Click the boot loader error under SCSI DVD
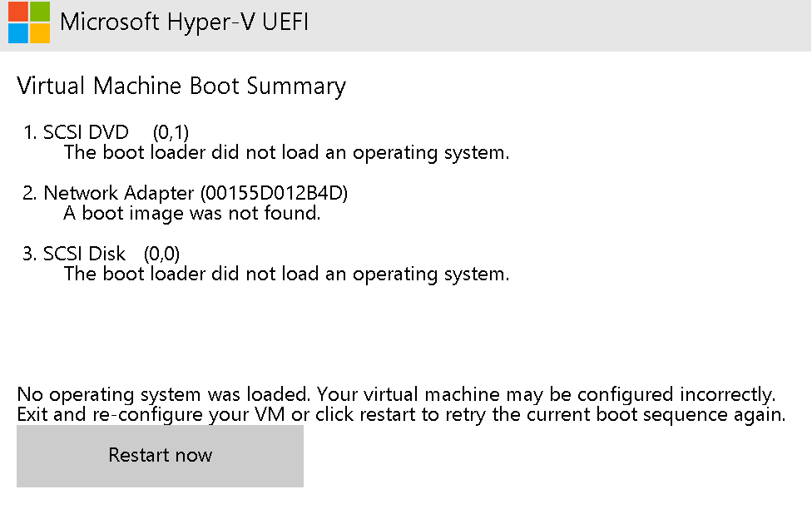The image size is (812, 519). [x=286, y=153]
